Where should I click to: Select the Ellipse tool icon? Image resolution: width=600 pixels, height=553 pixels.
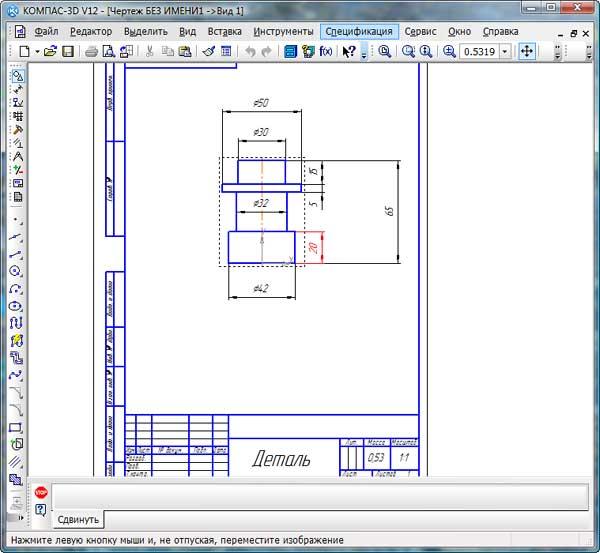pos(16,306)
